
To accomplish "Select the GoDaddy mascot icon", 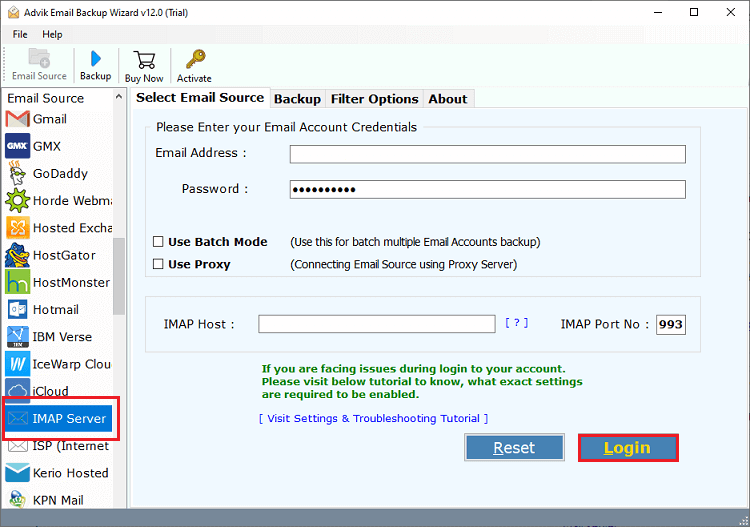I will point(17,173).
